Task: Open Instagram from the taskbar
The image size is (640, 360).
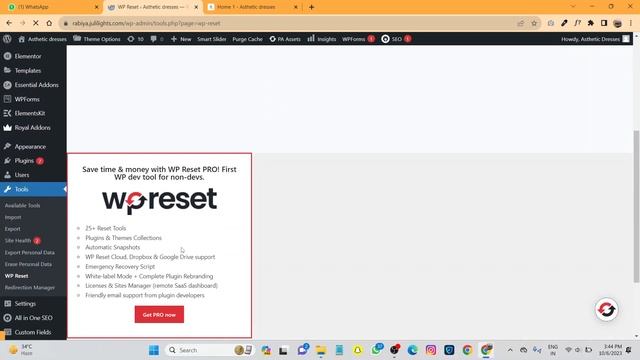Action: click(x=431, y=350)
